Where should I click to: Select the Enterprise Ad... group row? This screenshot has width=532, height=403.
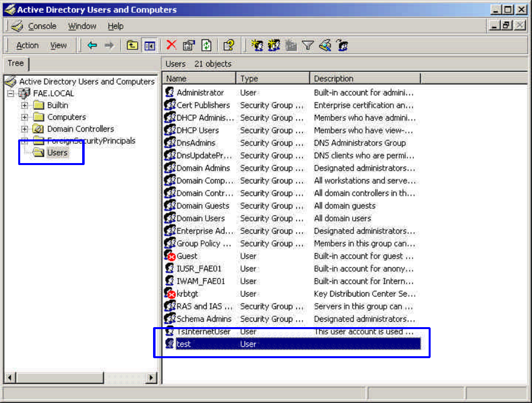point(292,231)
